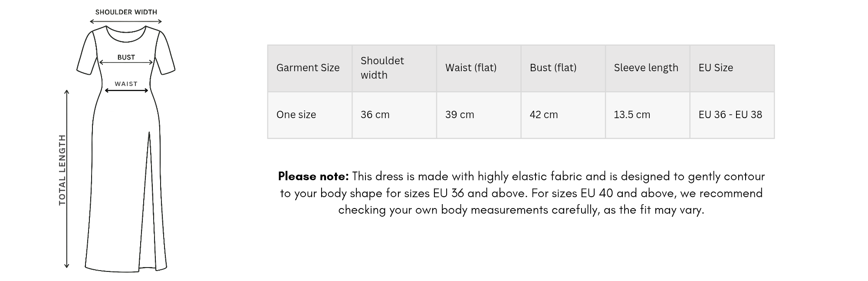Image resolution: width=868 pixels, height=281 pixels.
Task: Click the WAIST label on the dress diagram
Action: point(126,84)
